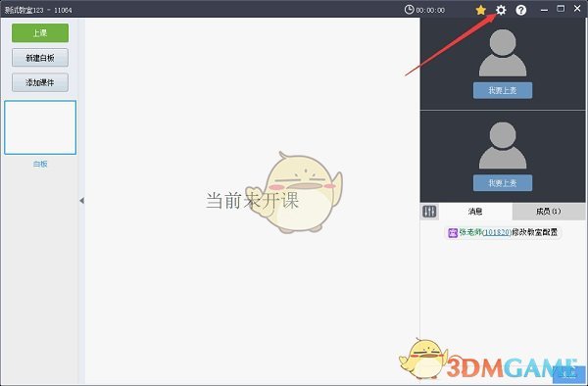Click the upper user avatar placeholder
Viewport: 588px width, 386px height.
point(503,53)
